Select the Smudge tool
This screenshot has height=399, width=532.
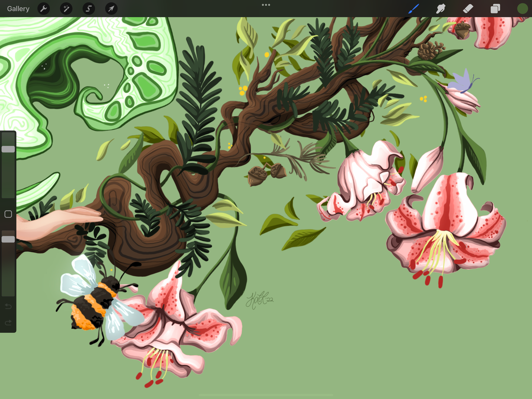pos(441,9)
